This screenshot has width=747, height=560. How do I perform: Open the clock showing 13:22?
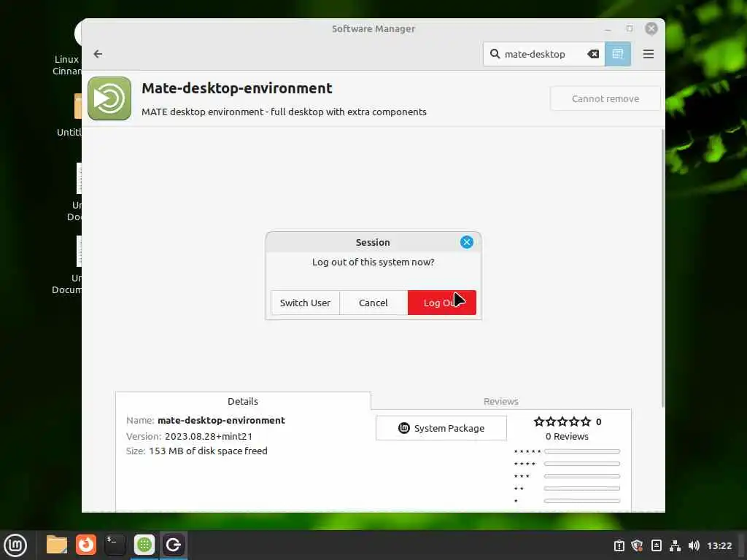coord(719,545)
